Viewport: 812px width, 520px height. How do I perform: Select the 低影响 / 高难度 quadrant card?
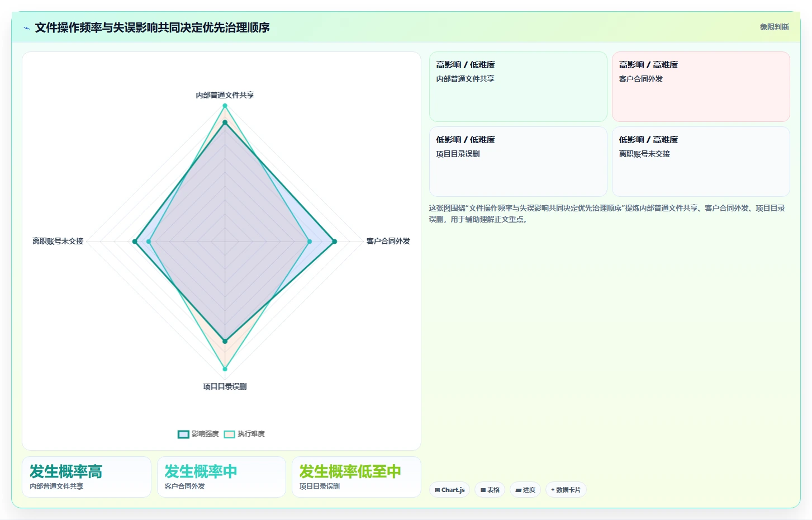coord(701,162)
